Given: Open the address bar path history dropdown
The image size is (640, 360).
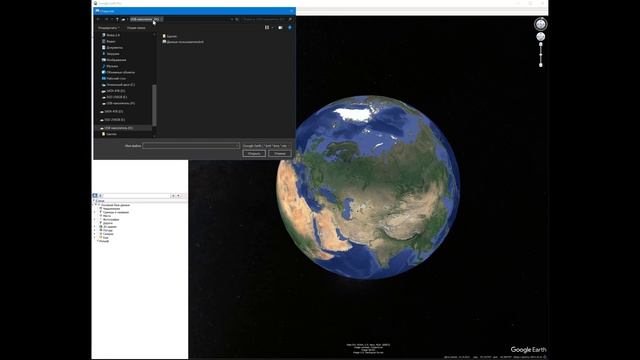Looking at the screenshot, I should [232, 19].
